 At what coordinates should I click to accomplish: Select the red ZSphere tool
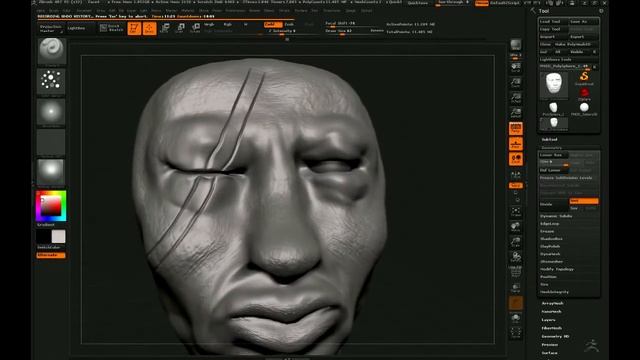[x=584, y=93]
